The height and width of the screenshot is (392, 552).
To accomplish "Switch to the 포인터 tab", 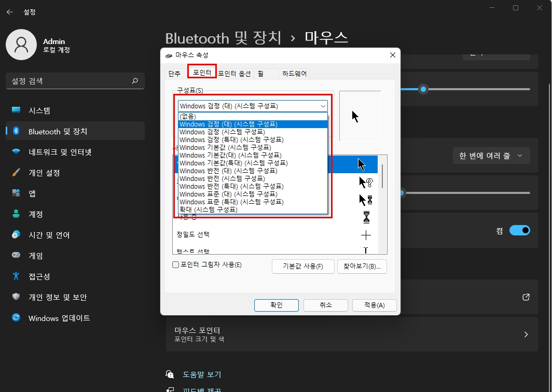I will pos(202,72).
